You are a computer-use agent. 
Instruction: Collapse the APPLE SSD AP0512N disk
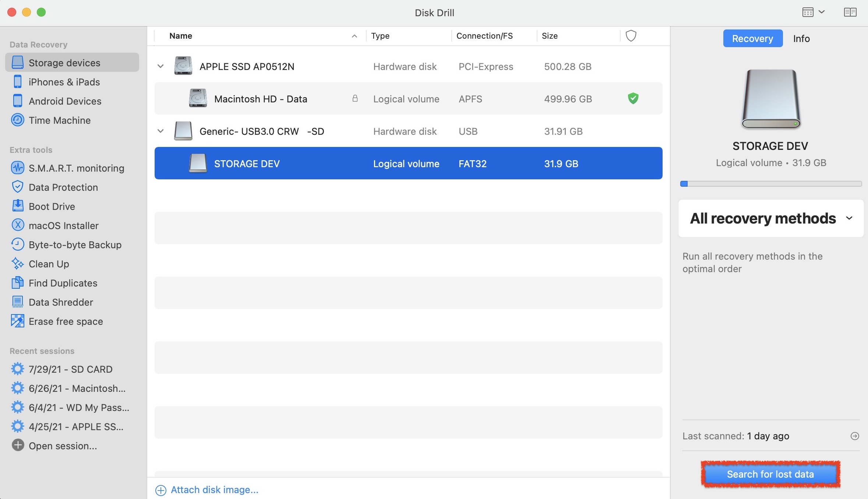tap(160, 67)
